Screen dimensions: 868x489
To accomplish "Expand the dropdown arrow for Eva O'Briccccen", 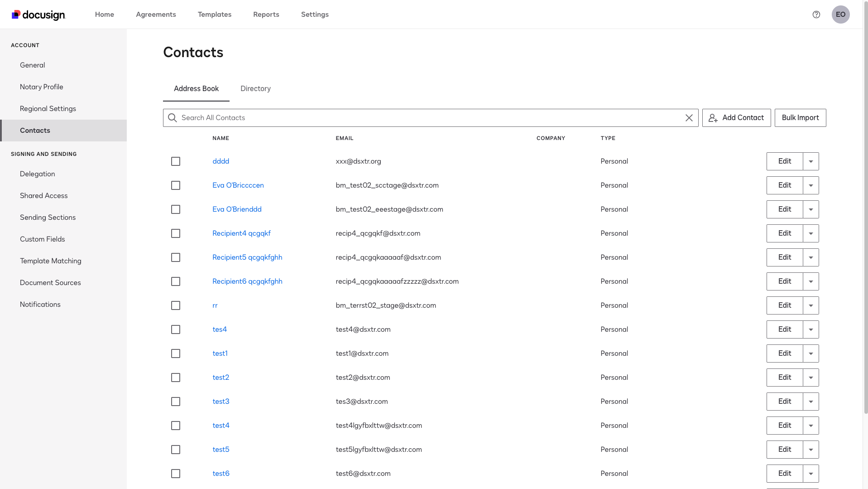I will pos(810,185).
